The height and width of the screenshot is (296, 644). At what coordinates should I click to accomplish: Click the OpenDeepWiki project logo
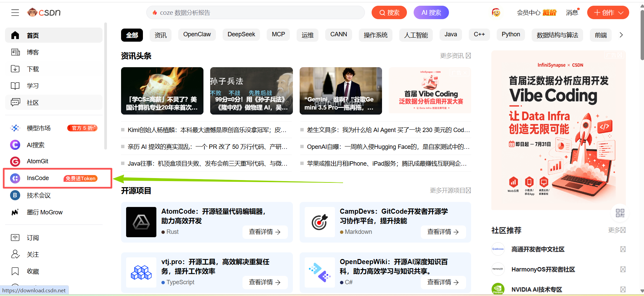point(319,272)
